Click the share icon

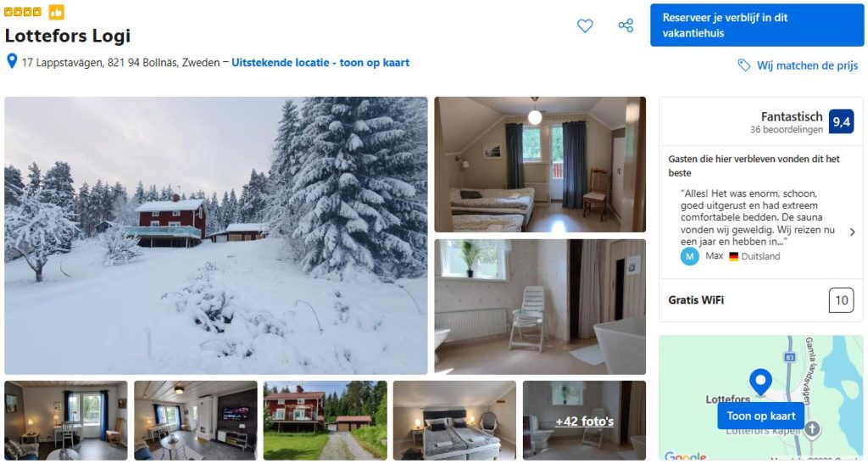tap(626, 25)
